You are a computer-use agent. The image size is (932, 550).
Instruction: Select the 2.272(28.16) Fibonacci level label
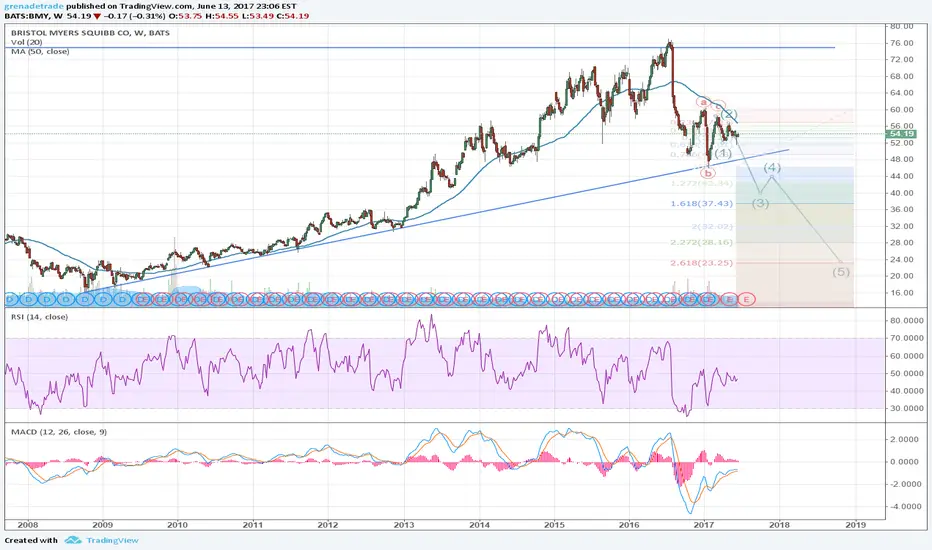pyautogui.click(x=701, y=243)
